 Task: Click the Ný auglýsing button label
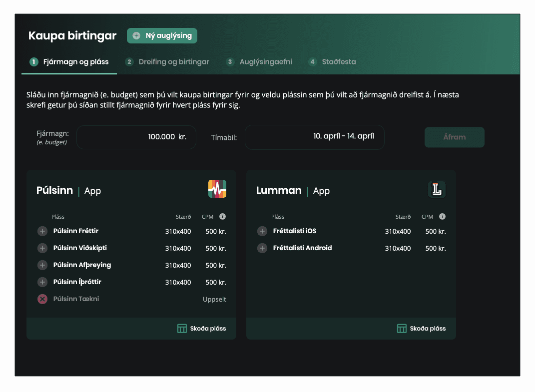(x=168, y=36)
